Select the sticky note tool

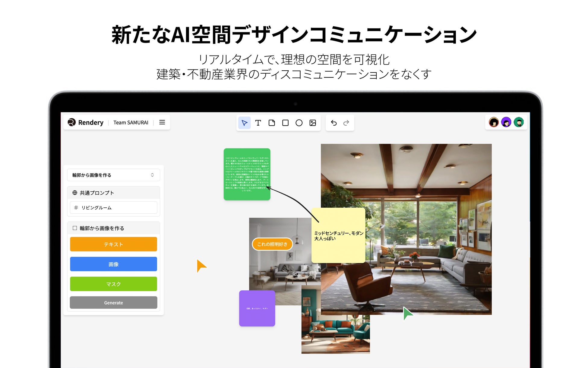click(272, 123)
